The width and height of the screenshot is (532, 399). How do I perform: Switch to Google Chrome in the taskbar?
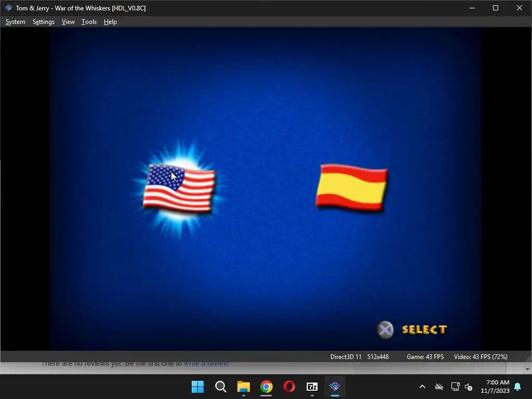267,387
